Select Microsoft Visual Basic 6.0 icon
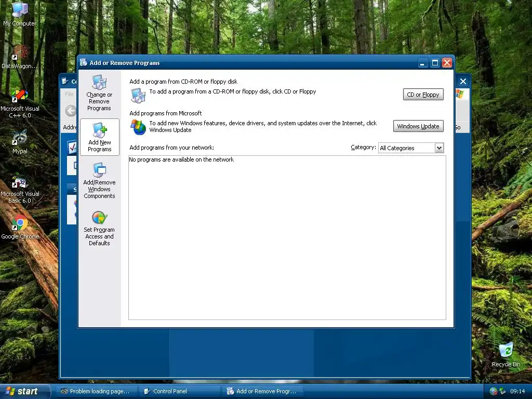Viewport: 532px width, 399px height. pos(20,189)
